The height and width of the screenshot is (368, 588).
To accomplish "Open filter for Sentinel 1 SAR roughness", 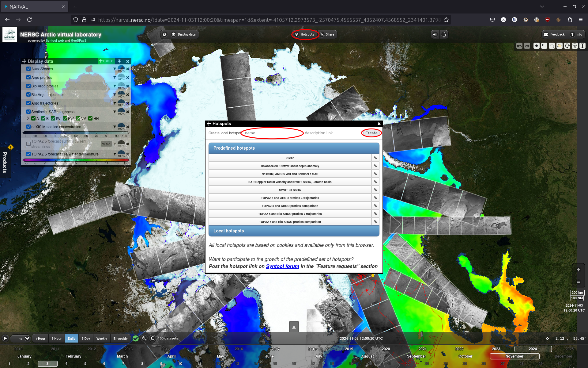I will pyautogui.click(x=115, y=112).
